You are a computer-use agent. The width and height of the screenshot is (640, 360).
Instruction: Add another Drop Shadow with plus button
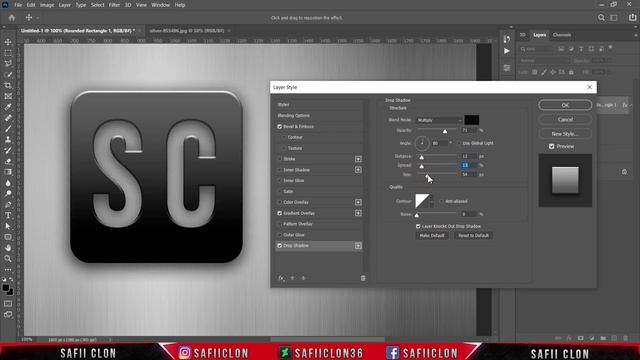coord(358,246)
